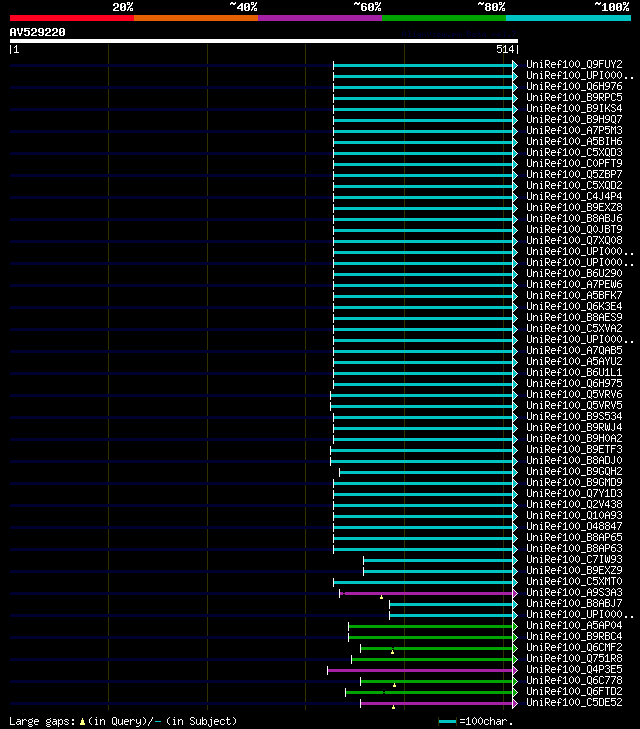Click the orange ~40% identity legend segment
Viewport: 640px width, 729px height.
click(196, 18)
